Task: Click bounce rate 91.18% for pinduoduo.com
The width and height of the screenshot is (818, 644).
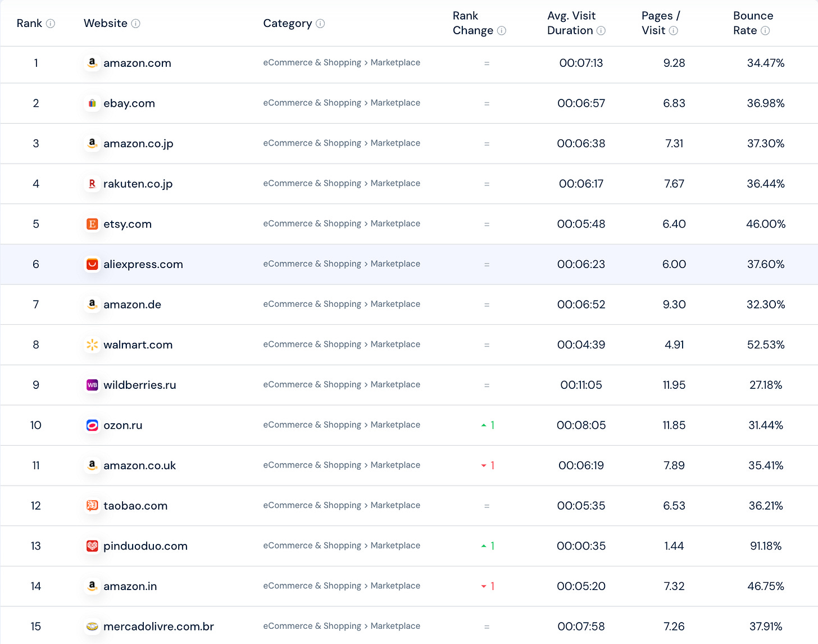Action: pyautogui.click(x=766, y=546)
